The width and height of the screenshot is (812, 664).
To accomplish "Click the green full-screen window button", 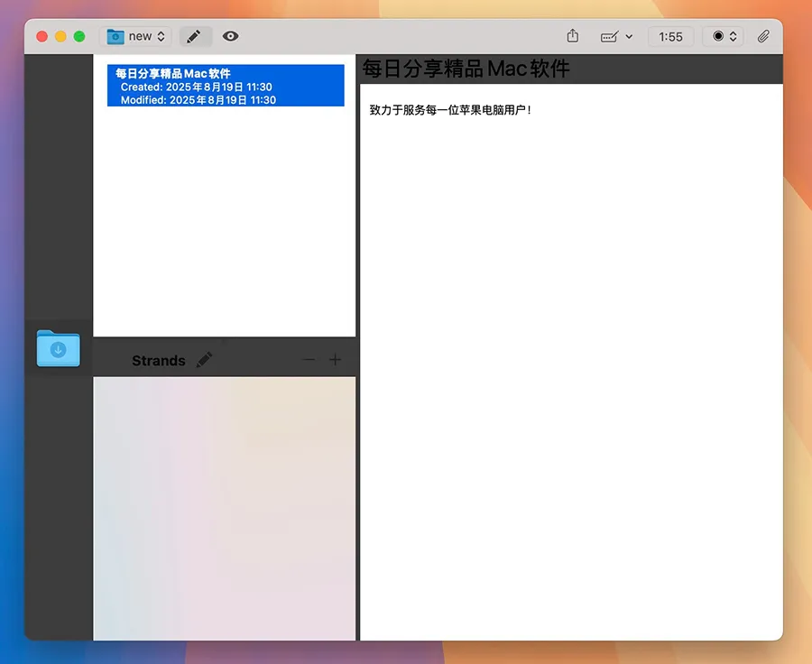I will tap(79, 36).
